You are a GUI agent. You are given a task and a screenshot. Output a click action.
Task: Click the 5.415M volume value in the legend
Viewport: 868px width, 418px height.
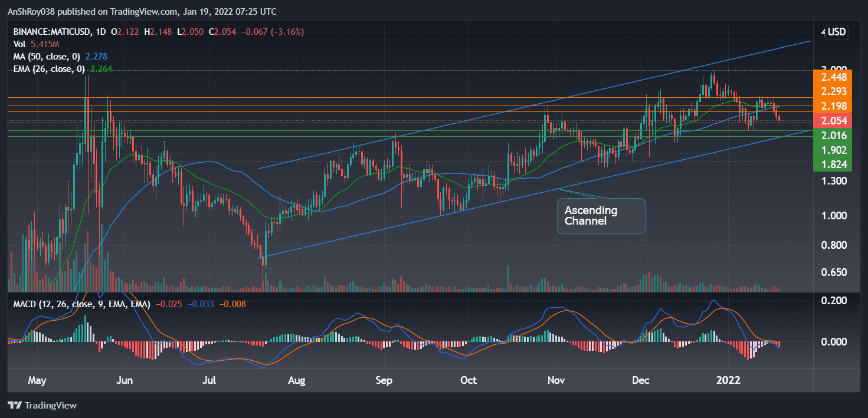pos(45,44)
